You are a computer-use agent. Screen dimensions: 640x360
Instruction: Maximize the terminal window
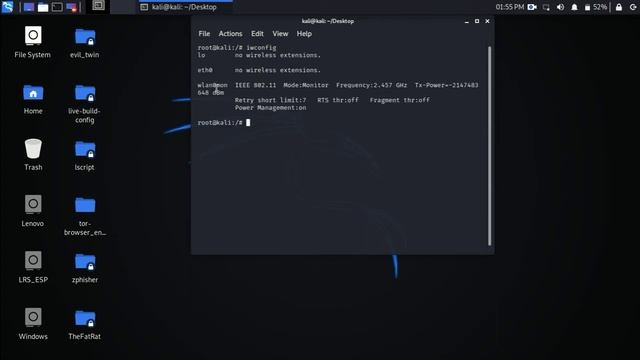477,21
